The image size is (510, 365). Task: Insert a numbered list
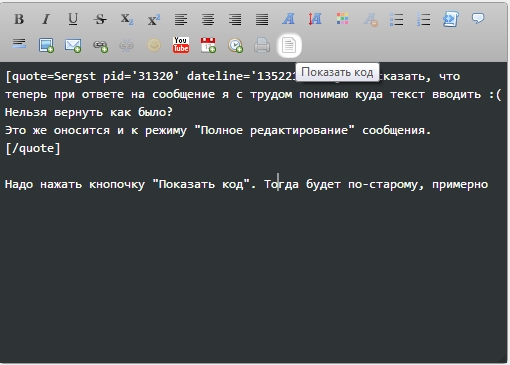click(x=424, y=19)
